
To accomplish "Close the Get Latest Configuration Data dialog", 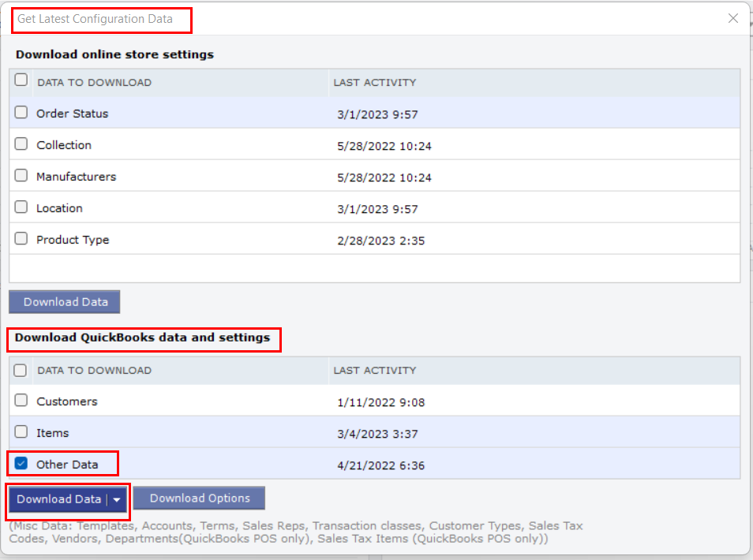I will [732, 18].
